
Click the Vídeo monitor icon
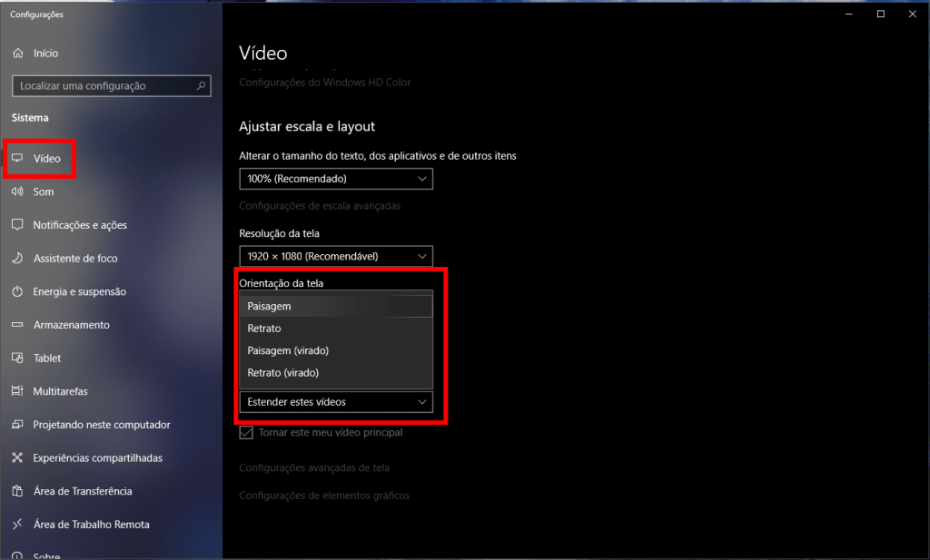(18, 158)
